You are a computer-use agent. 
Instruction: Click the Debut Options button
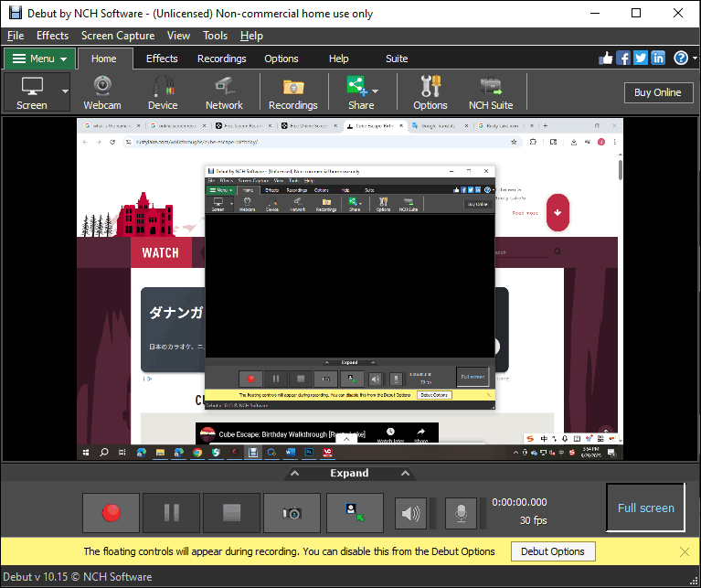[x=553, y=551]
